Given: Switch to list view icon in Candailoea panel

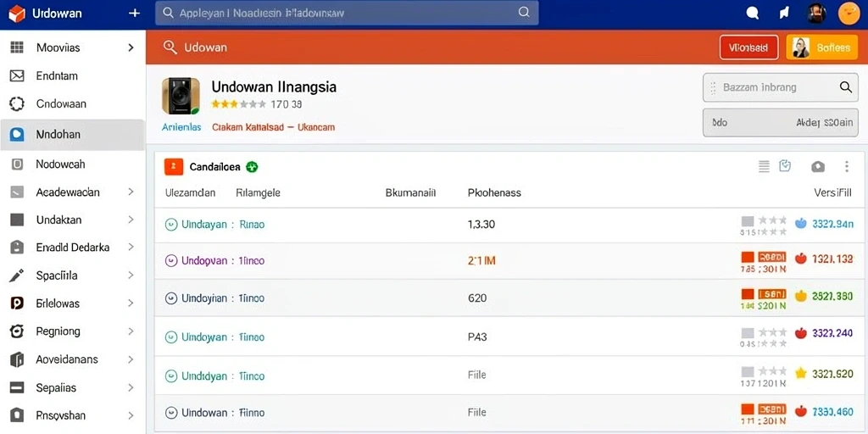Looking at the screenshot, I should 764,167.
